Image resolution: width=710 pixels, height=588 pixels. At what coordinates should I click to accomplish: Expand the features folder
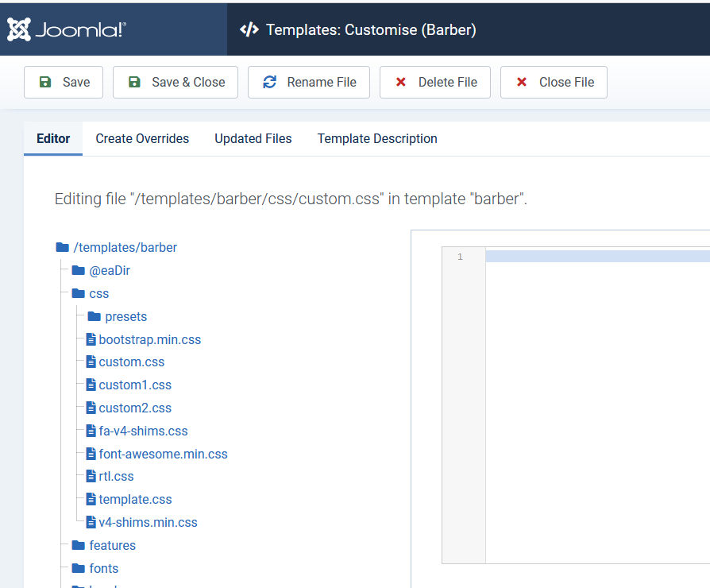tap(112, 545)
